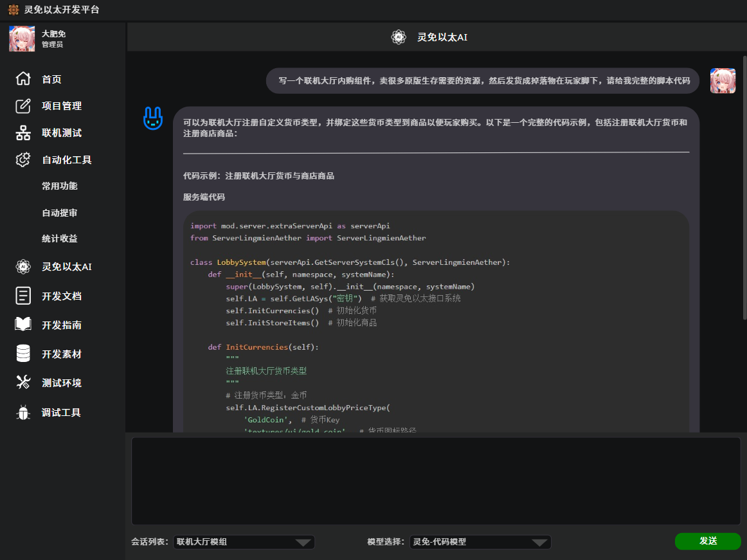Click the automation tools gear icon
Viewport: 747px width, 560px height.
(x=23, y=160)
